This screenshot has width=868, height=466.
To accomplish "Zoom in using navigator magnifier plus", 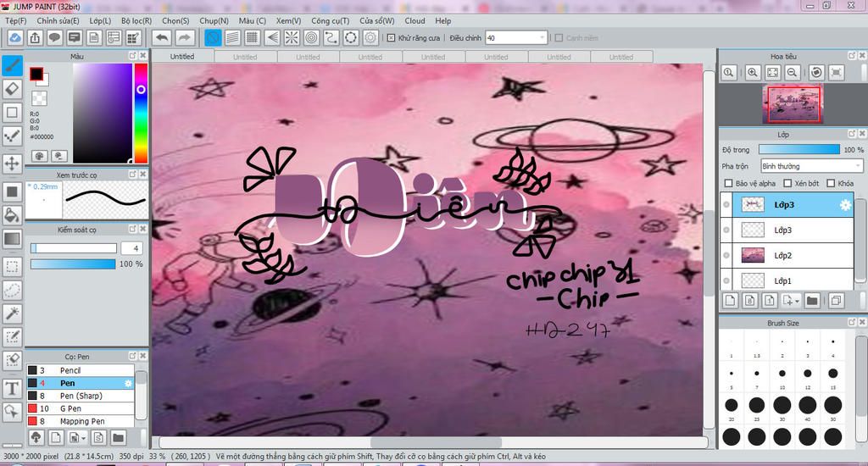I will [x=753, y=73].
